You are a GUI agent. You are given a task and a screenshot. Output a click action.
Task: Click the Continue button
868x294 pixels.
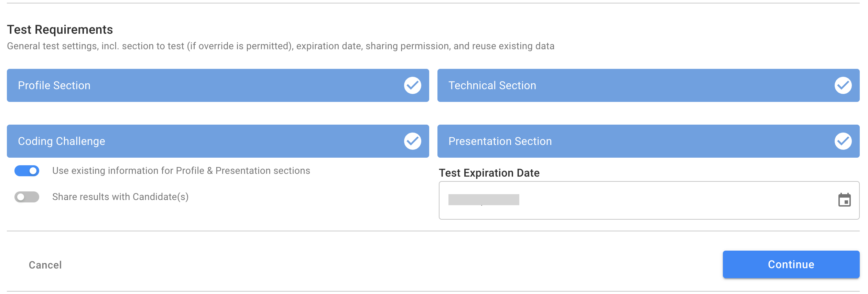791,264
